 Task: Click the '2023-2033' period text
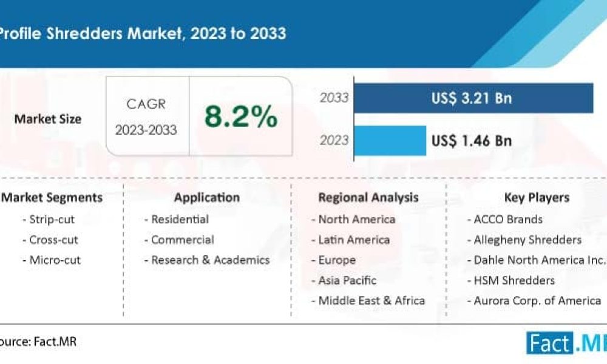146,130
